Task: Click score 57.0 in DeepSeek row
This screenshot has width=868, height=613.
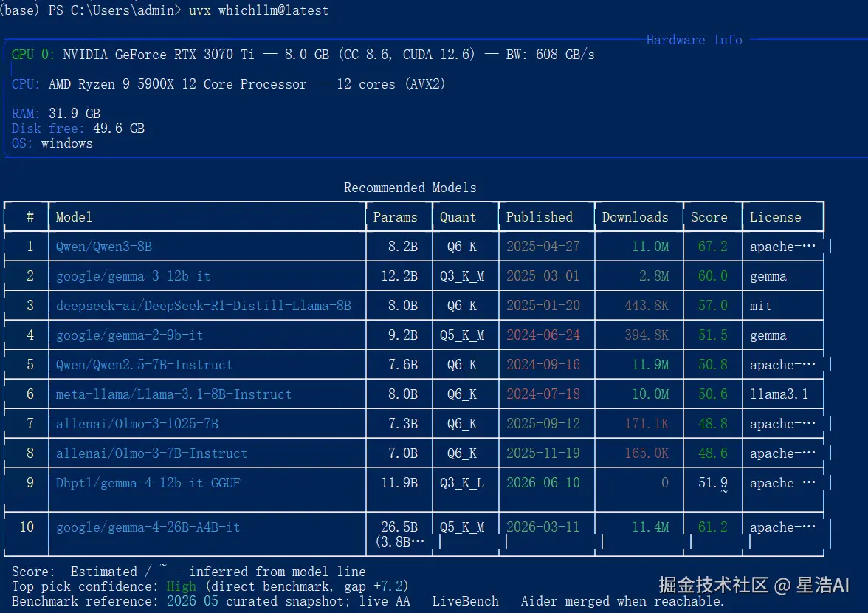Action: [712, 306]
